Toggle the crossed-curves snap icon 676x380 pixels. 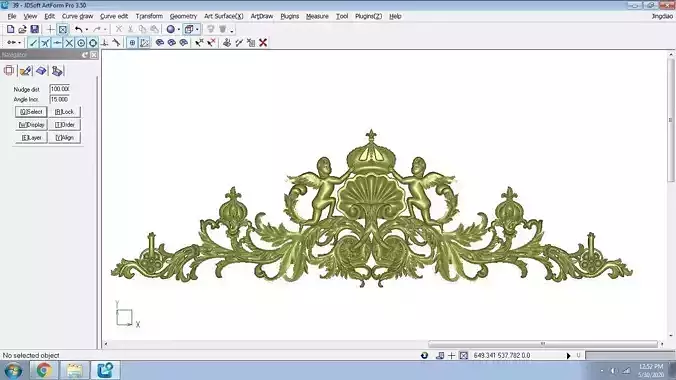pos(45,43)
